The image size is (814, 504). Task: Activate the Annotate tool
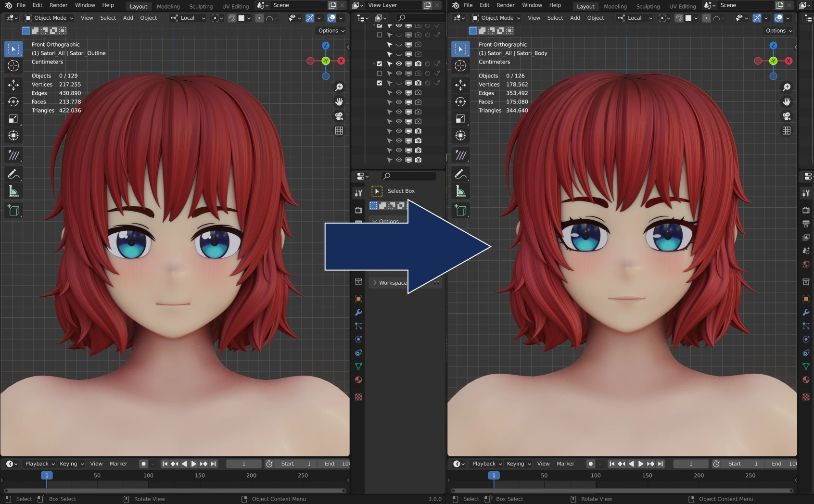[13, 174]
